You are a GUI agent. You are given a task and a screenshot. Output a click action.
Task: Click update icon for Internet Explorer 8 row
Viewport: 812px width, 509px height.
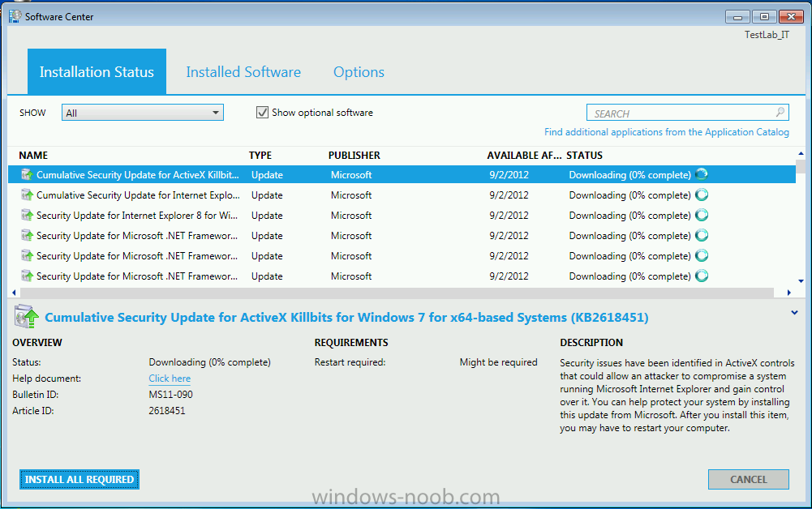click(27, 215)
